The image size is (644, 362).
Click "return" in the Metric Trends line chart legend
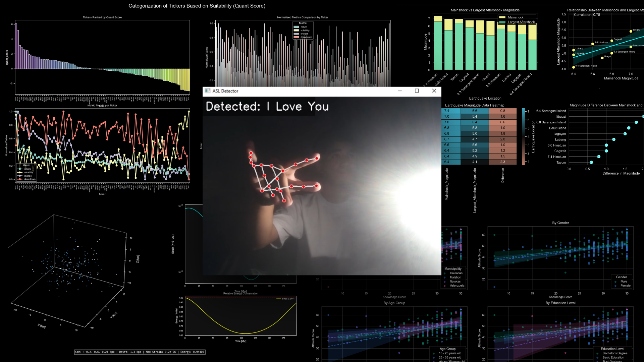tap(28, 169)
